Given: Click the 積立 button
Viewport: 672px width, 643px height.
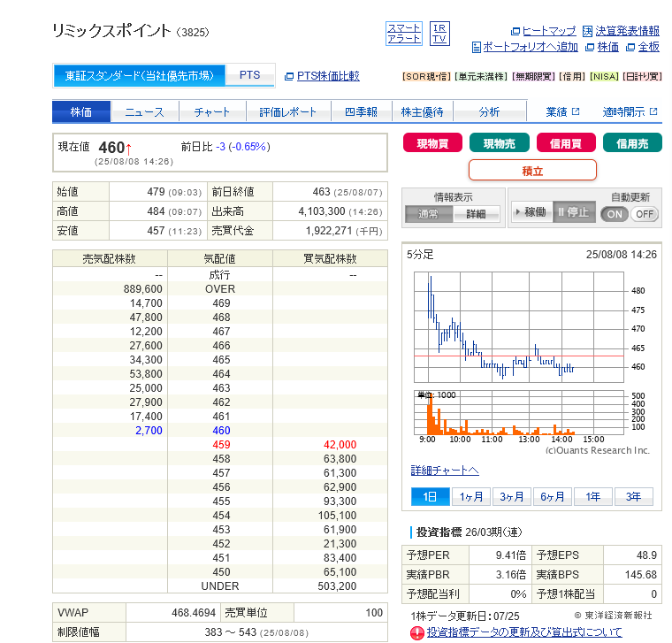Looking at the screenshot, I should click(532, 170).
